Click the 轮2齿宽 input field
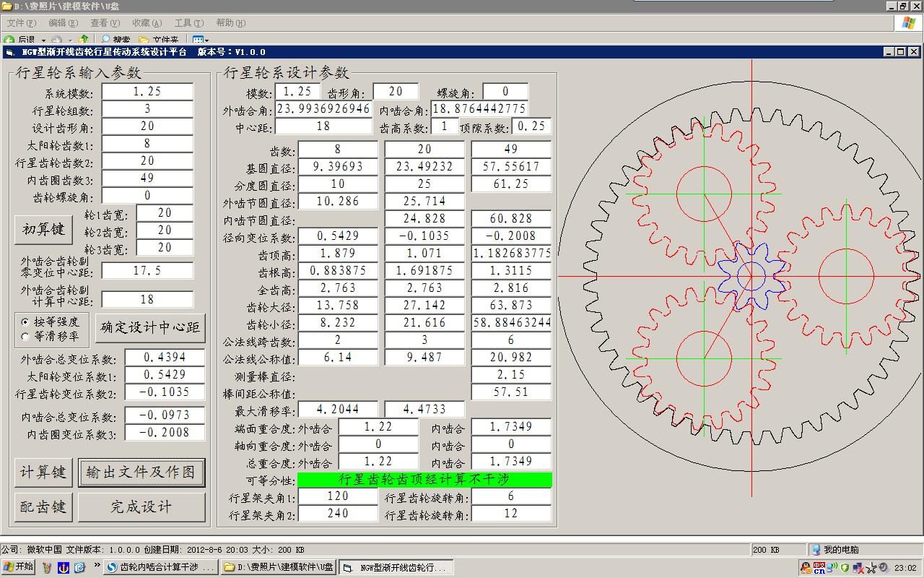Screen dimensions: 924x578 [x=165, y=230]
